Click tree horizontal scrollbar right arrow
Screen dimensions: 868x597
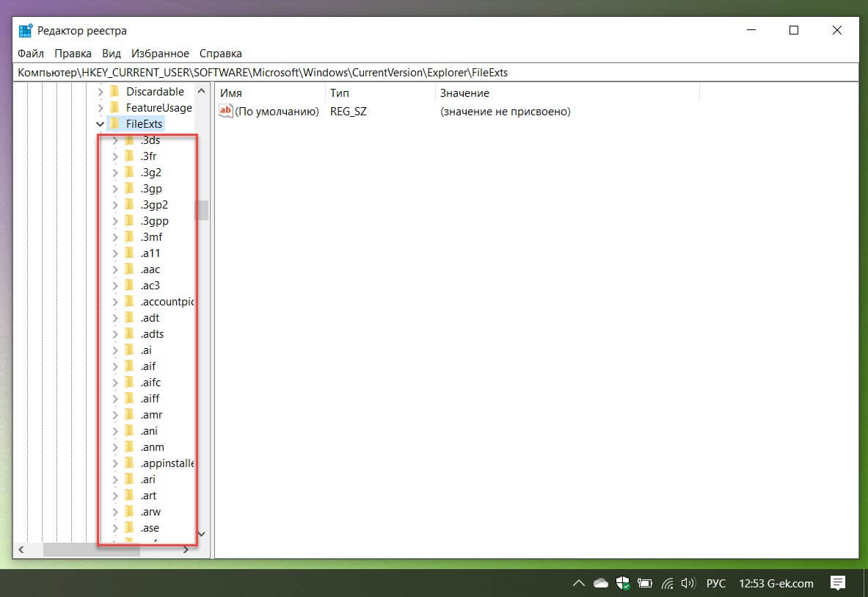point(186,549)
